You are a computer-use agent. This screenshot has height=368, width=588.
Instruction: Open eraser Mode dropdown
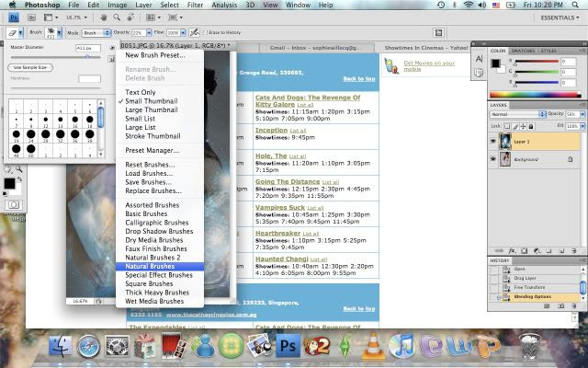[96, 33]
